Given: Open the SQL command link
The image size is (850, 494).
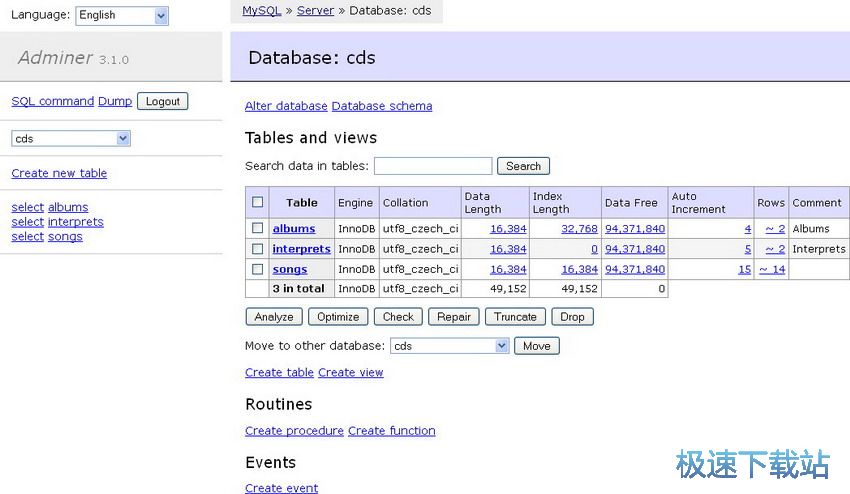Looking at the screenshot, I should pyautogui.click(x=53, y=101).
